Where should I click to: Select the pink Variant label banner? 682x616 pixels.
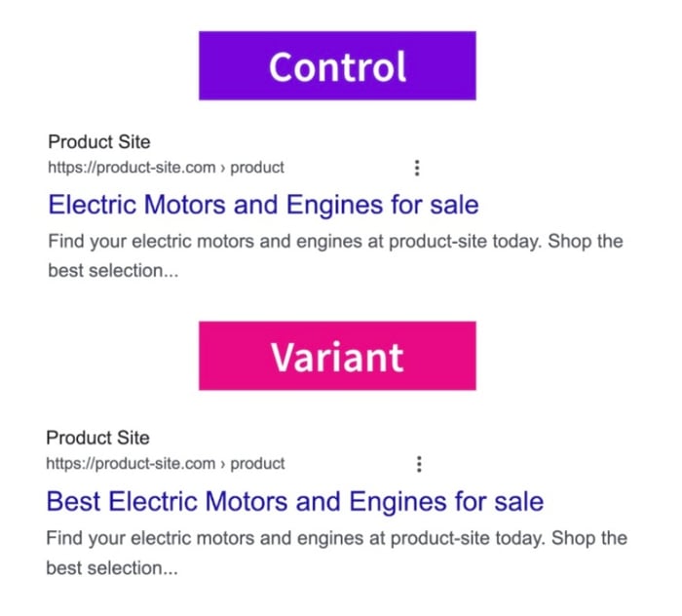click(x=337, y=356)
